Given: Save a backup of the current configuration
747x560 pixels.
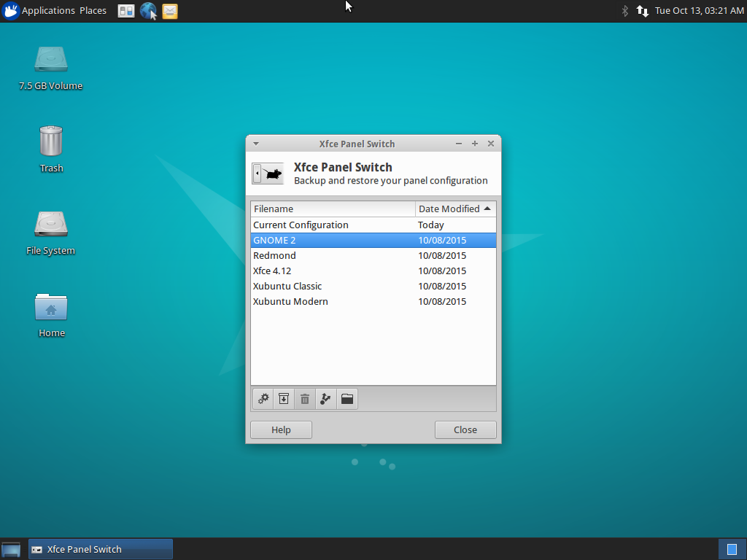Looking at the screenshot, I should coord(284,399).
